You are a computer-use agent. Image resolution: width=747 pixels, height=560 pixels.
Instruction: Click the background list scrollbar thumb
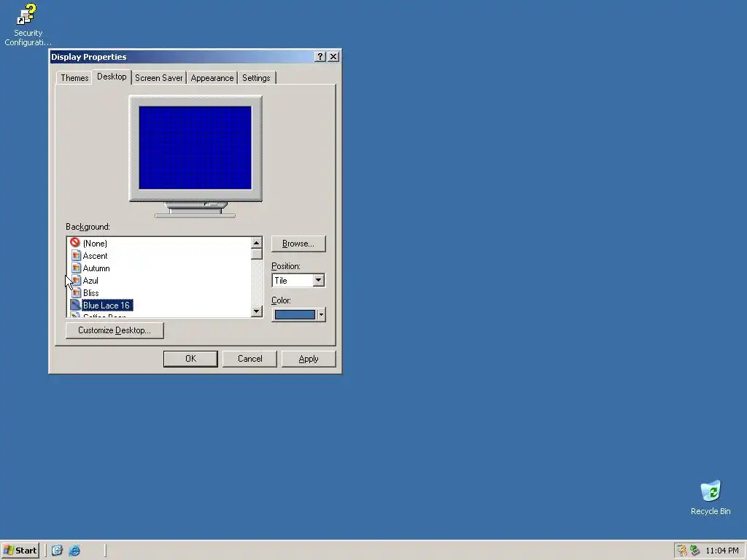pyautogui.click(x=256, y=254)
